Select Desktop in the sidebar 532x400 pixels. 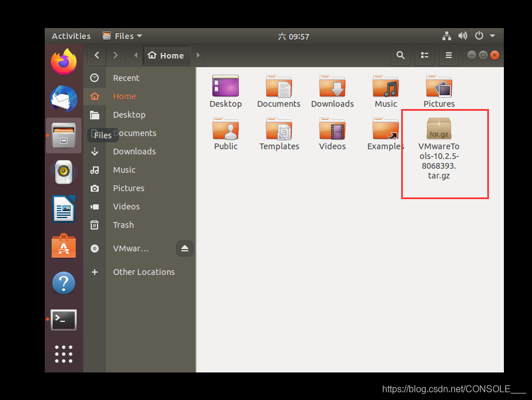click(x=140, y=115)
